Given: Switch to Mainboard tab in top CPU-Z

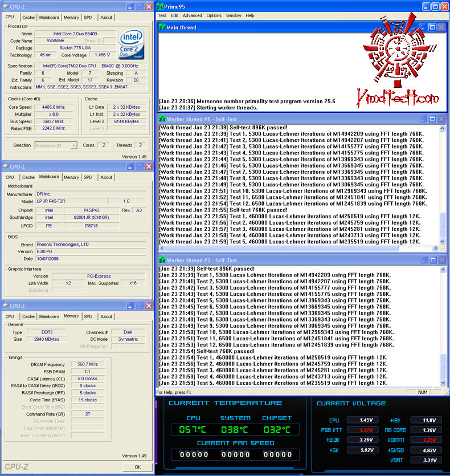Looking at the screenshot, I should tap(49, 18).
